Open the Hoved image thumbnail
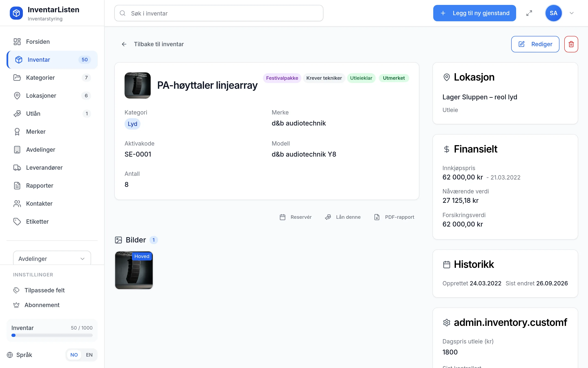588x368 pixels. [x=134, y=270]
